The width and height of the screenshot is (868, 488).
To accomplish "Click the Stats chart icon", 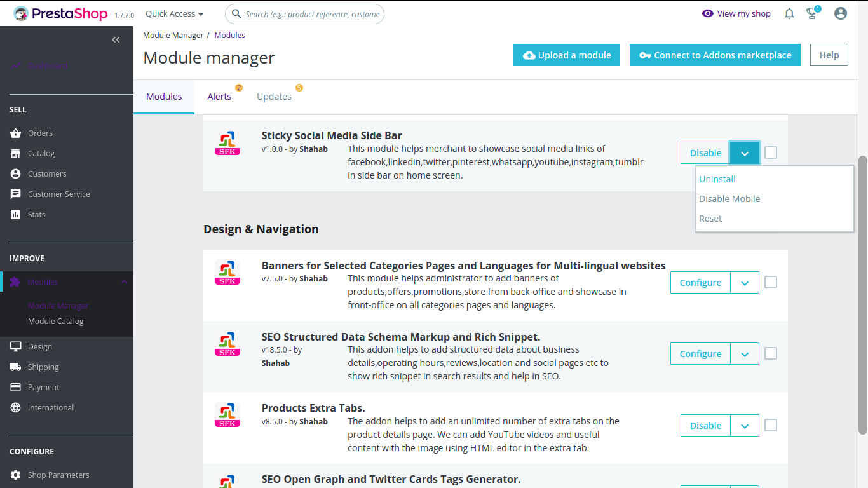I will pyautogui.click(x=16, y=215).
